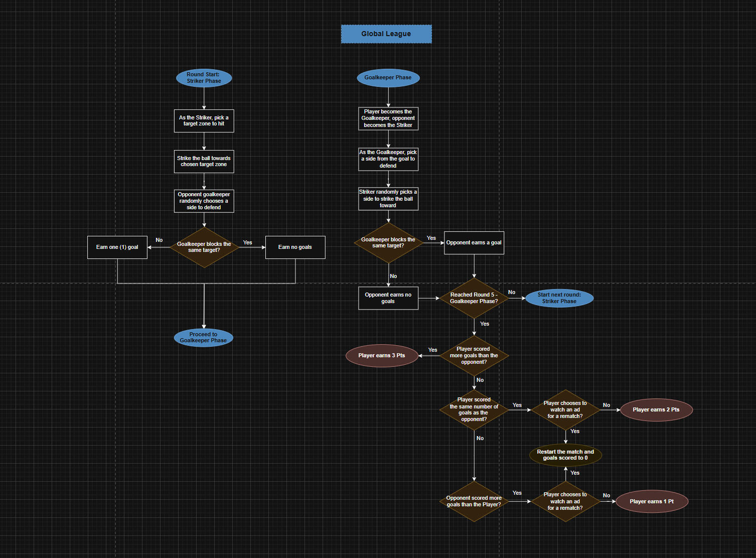Click 'Opponent scored more goals than the Player?' diamond
This screenshot has width=756, height=558.
click(x=474, y=501)
